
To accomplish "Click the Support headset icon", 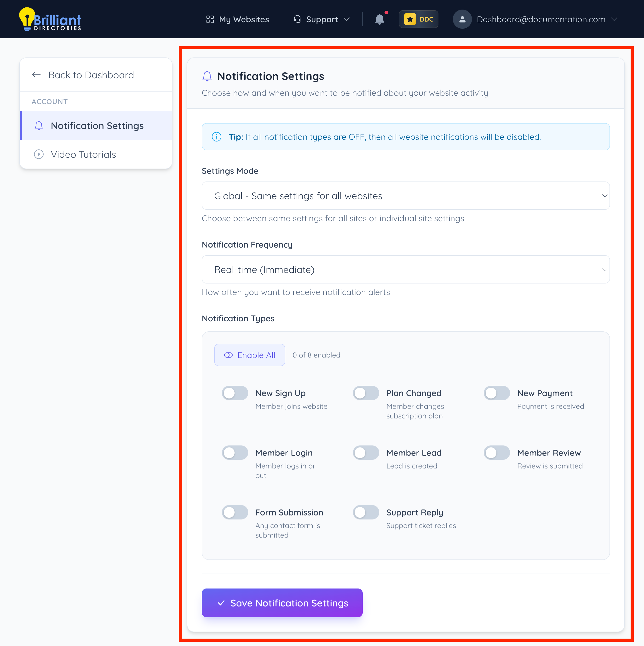I will (297, 19).
